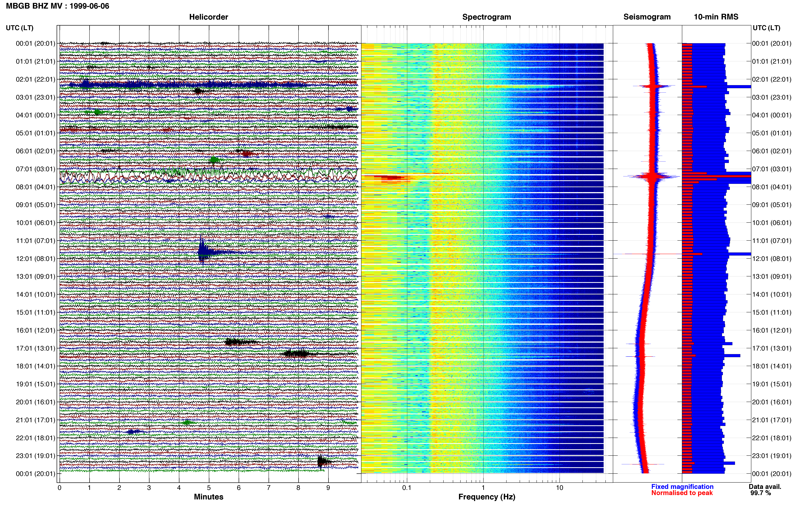
Task: Click the right time label '05:01 (01:01)'
Action: (771, 133)
